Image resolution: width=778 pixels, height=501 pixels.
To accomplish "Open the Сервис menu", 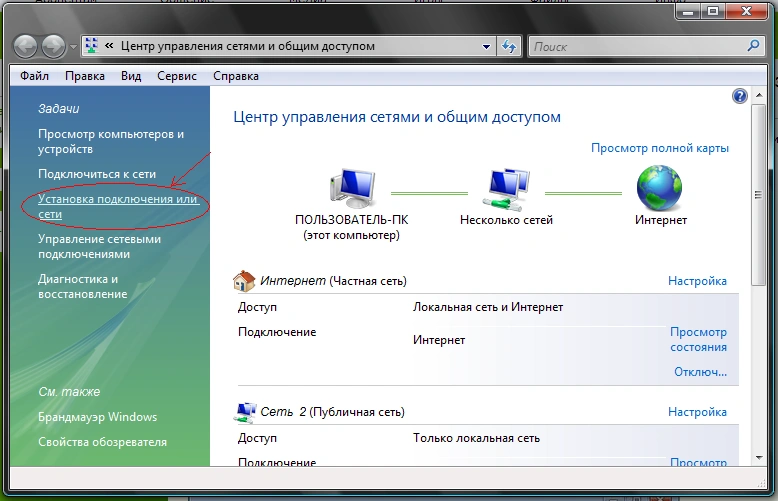I will coord(176,76).
